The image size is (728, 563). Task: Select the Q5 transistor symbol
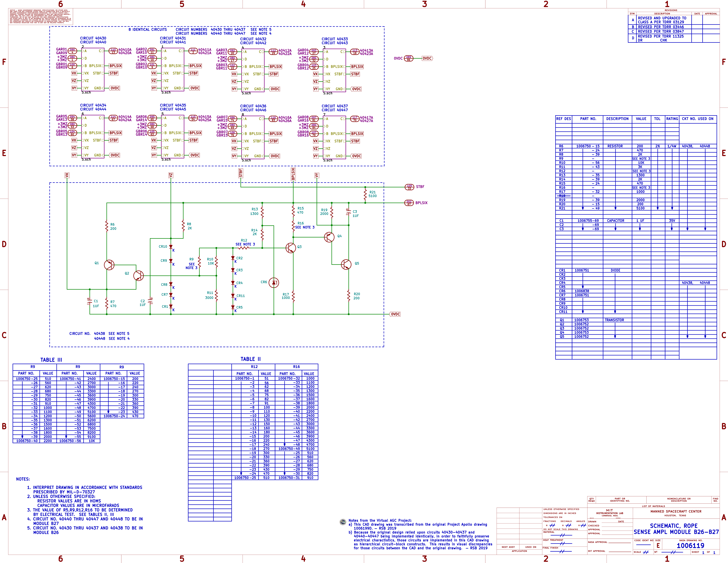point(346,264)
